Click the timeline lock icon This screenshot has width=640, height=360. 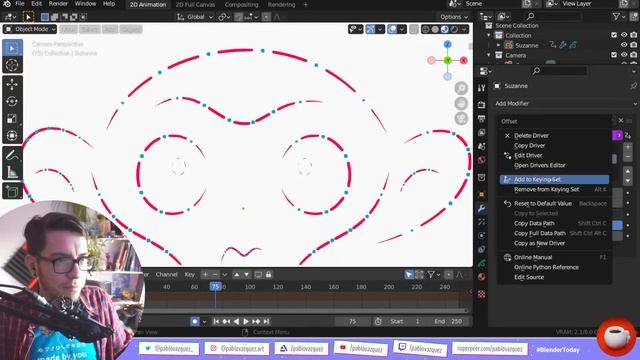(268, 275)
